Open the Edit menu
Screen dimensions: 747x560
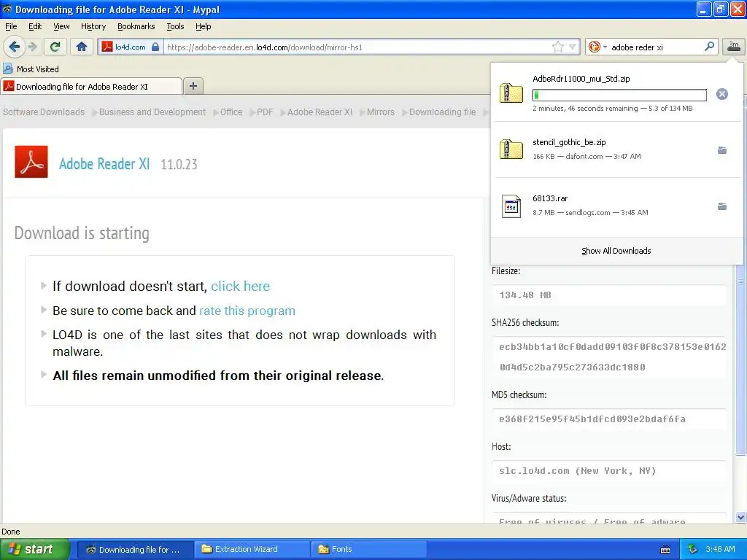(x=35, y=26)
